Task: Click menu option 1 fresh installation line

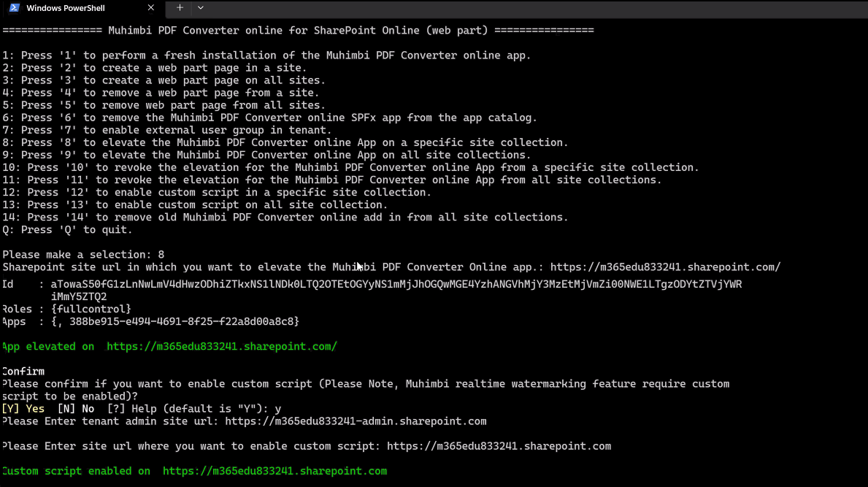Action: click(266, 55)
